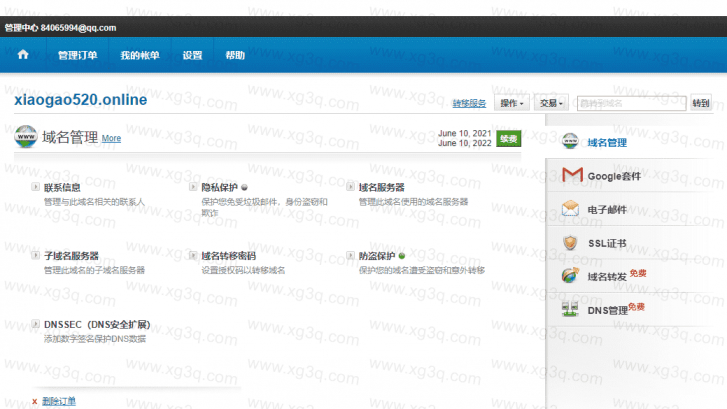This screenshot has width=727, height=409.
Task: Click the green status dot next to 防盗保护
Action: click(402, 256)
